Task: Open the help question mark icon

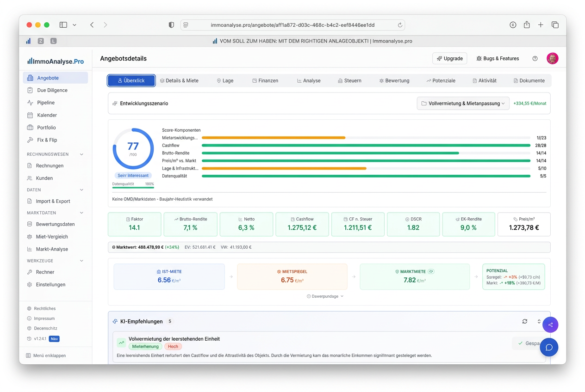Action: tap(535, 59)
